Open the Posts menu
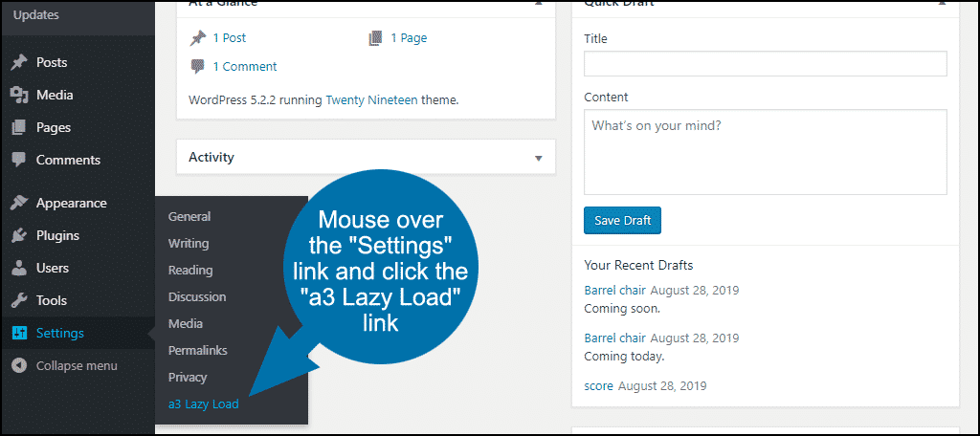 (x=52, y=62)
